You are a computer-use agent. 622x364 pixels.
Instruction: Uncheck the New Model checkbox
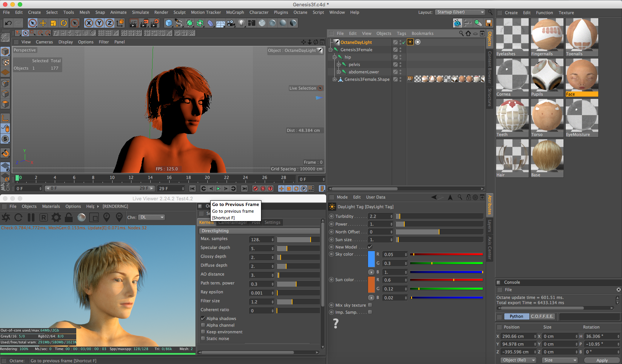point(370,247)
